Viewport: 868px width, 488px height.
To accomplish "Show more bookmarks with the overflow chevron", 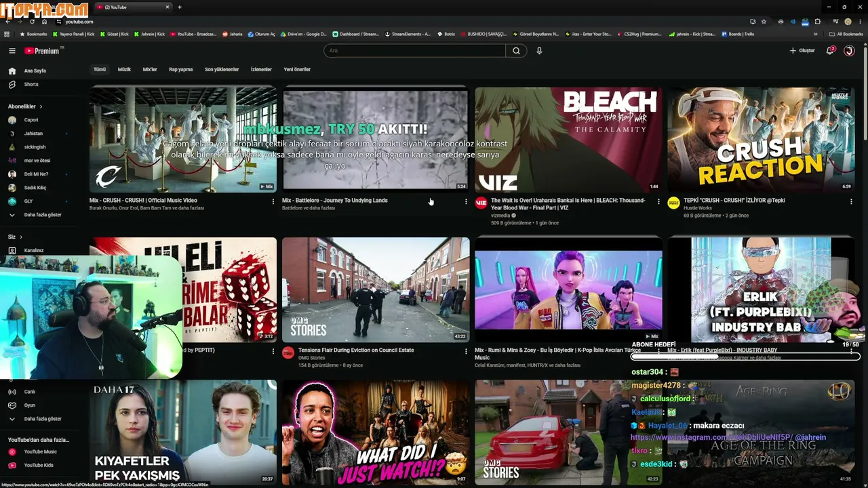I will (814, 34).
